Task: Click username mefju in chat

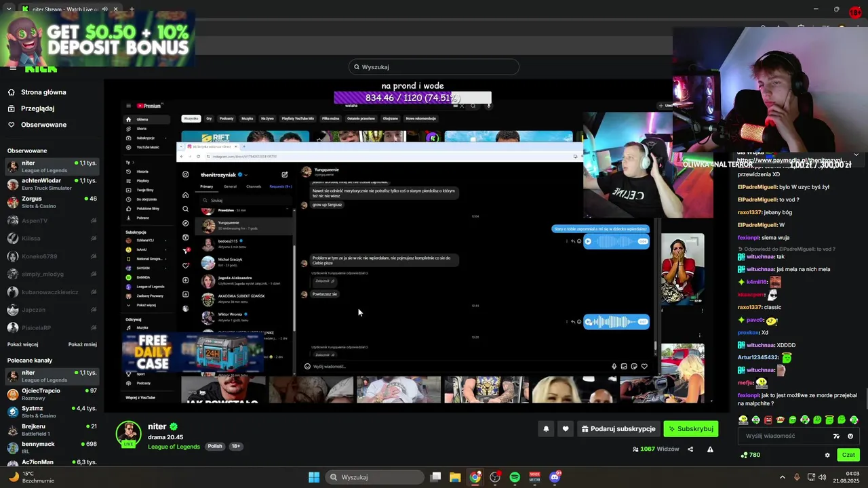Action: pos(745,383)
